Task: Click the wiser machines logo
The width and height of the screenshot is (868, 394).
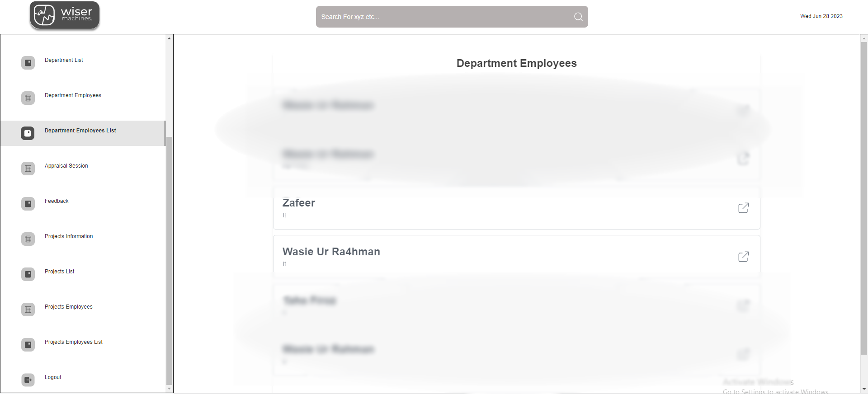Action: click(x=64, y=15)
